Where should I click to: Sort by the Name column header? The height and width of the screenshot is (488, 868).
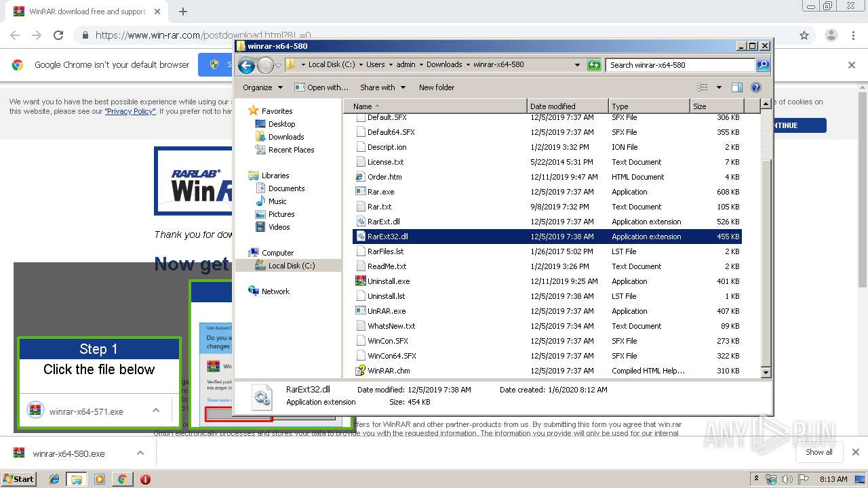[x=435, y=106]
